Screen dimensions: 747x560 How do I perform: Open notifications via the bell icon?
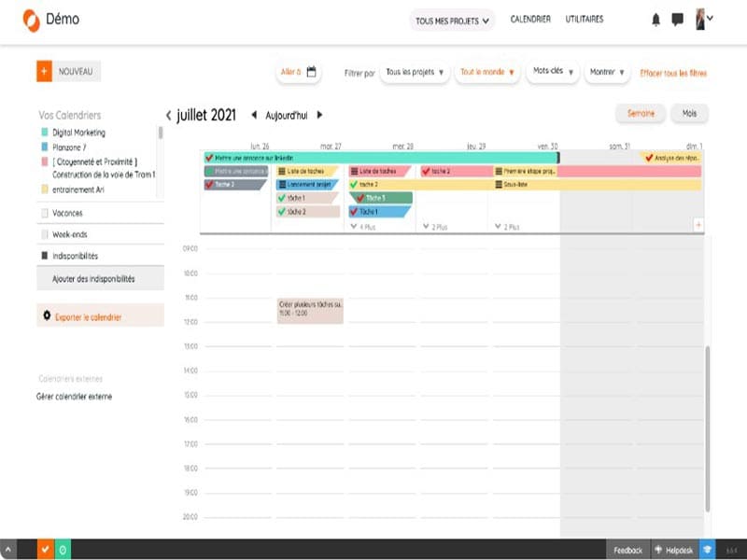[x=656, y=20]
